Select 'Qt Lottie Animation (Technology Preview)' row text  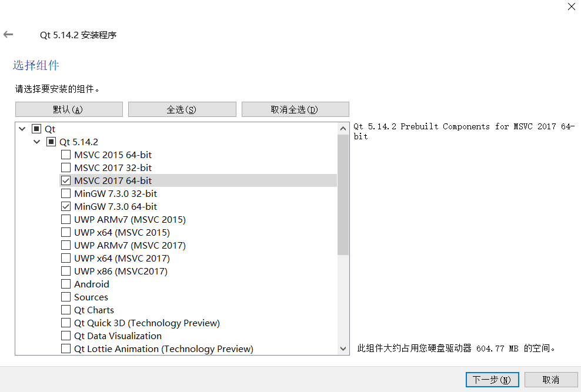(164, 349)
